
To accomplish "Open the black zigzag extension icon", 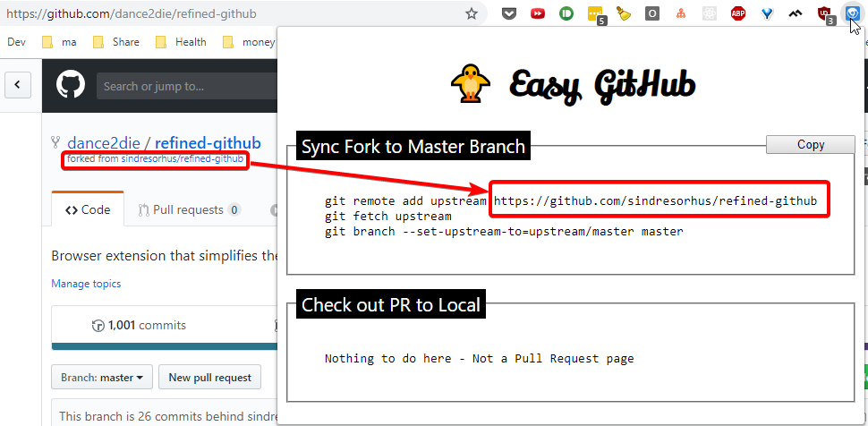I will [x=796, y=13].
